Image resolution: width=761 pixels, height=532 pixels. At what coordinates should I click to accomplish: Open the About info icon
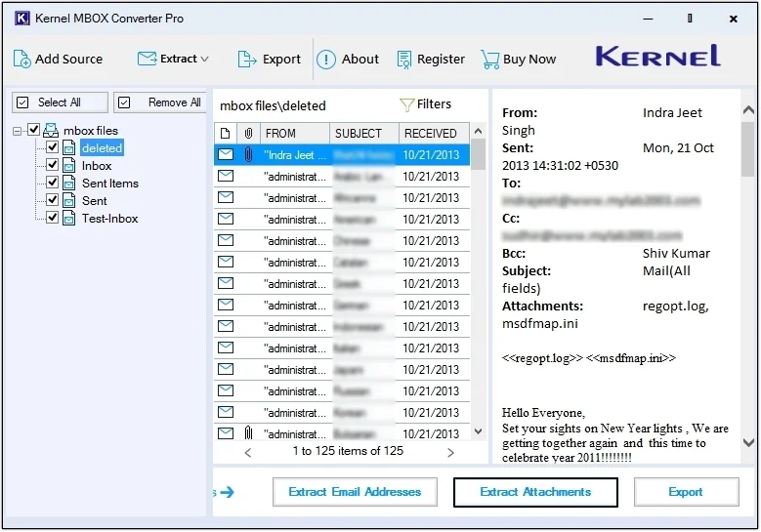pyautogui.click(x=326, y=60)
